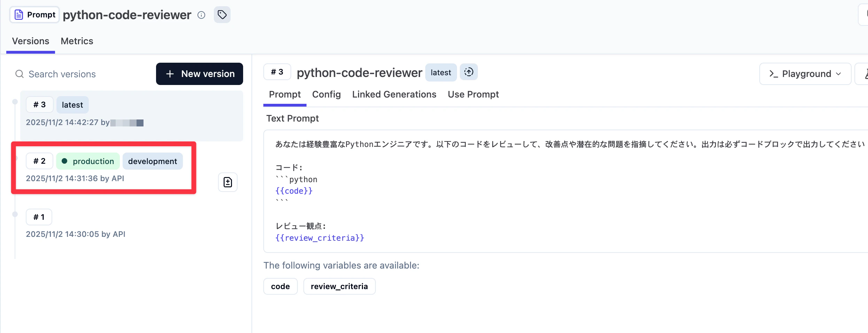Image resolution: width=868 pixels, height=333 pixels.
Task: Click the production label on version 2
Action: [88, 161]
